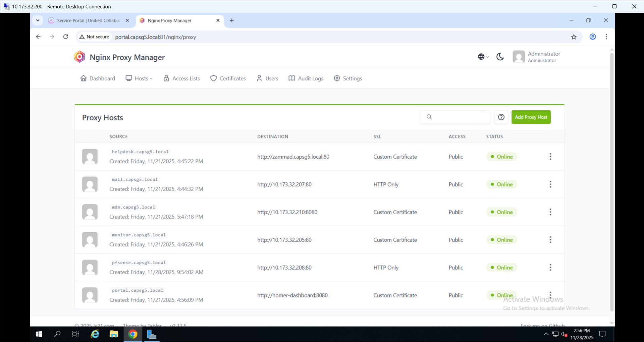Switch to the Service Portal tab
Image resolution: width=644 pixels, height=342 pixels.
pyautogui.click(x=88, y=20)
